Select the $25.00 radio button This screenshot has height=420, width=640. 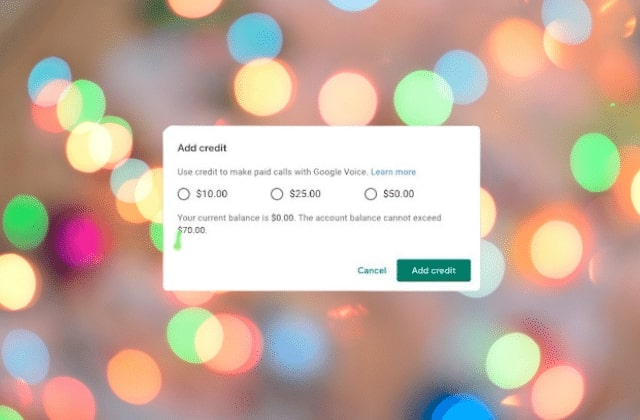pos(277,193)
